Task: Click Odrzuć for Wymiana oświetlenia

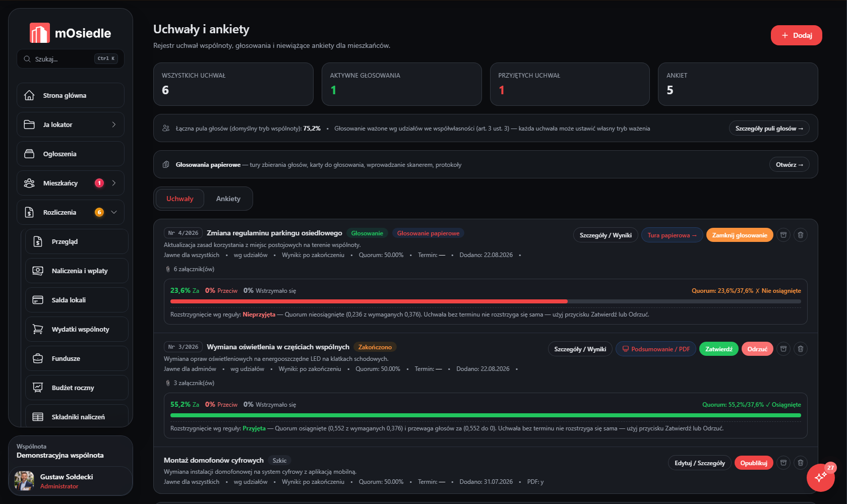Action: coord(757,349)
